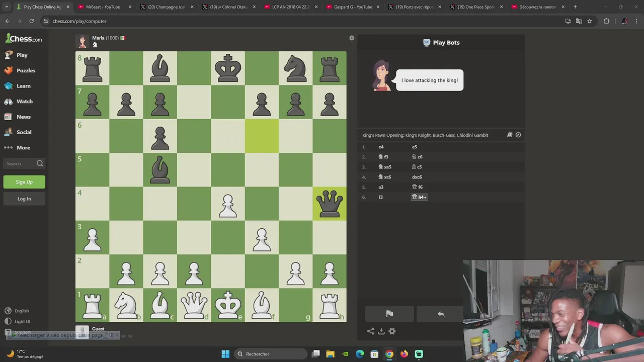
Task: Click the opening name King's Pawn Opening
Action: point(425,135)
